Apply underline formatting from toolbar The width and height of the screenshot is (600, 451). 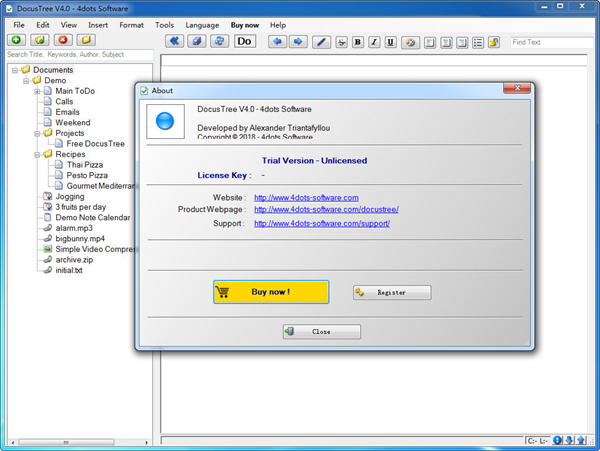(390, 42)
